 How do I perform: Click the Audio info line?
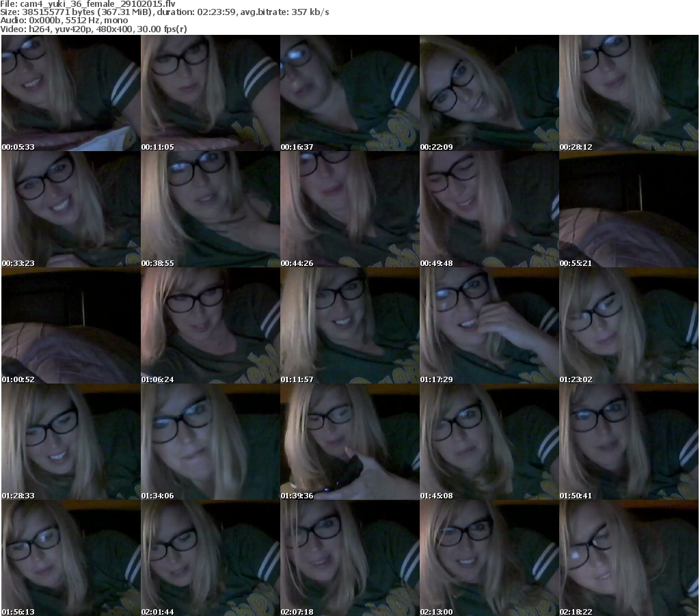point(64,21)
